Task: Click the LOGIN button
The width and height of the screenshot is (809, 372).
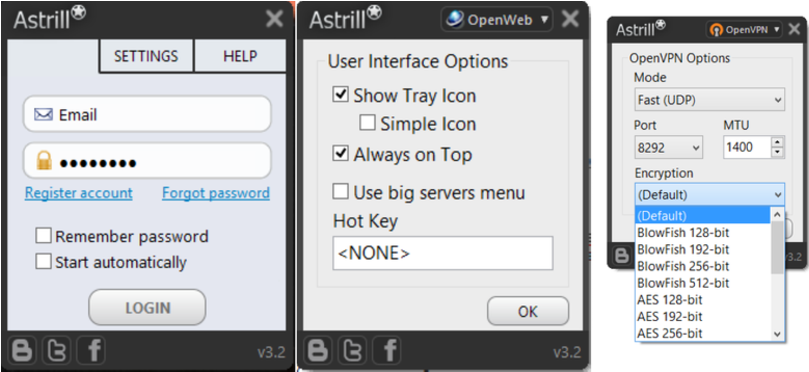Action: tap(147, 308)
